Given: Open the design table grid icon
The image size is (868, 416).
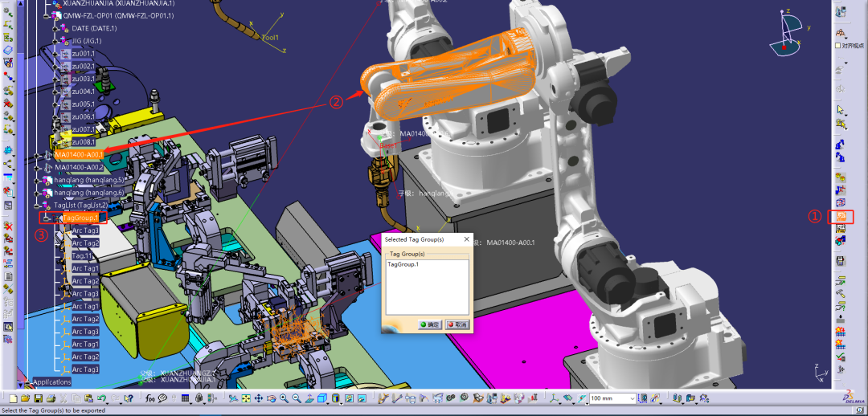Looking at the screenshot, I should (x=185, y=398).
